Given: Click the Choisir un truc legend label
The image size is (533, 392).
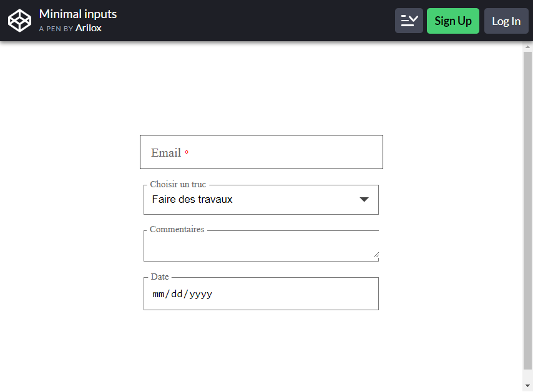Looking at the screenshot, I should click(178, 184).
